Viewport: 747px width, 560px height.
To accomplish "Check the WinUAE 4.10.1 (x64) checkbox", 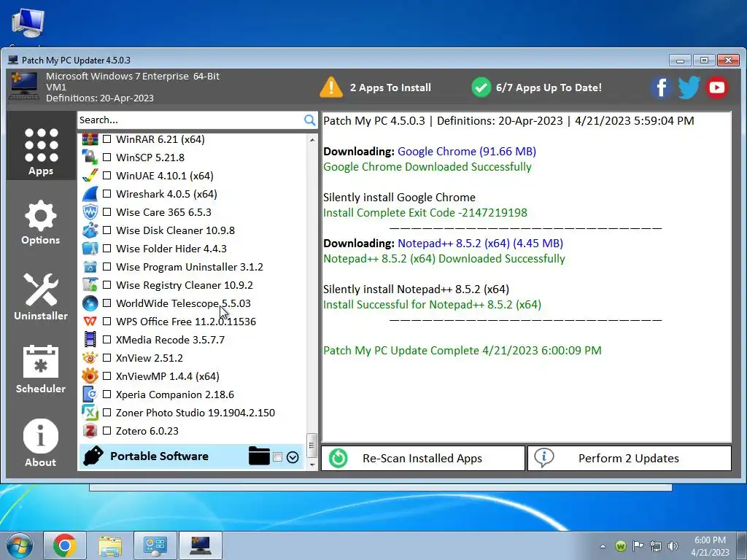I will click(107, 175).
